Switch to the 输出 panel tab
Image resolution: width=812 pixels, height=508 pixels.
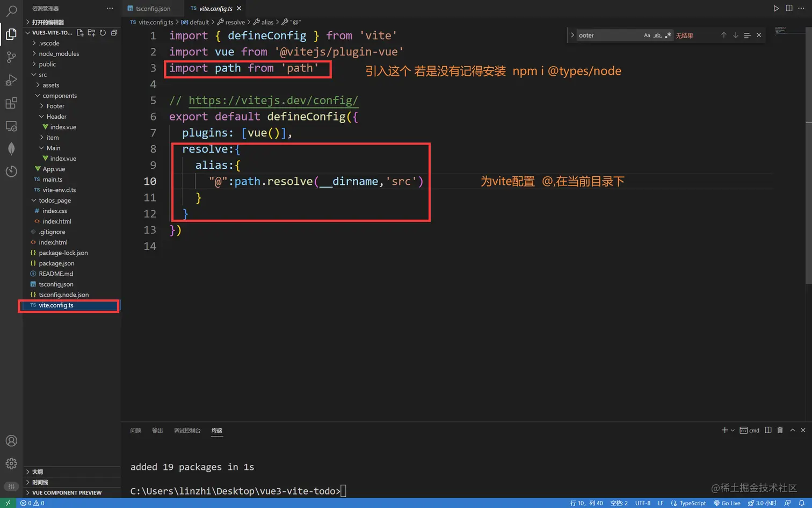157,431
